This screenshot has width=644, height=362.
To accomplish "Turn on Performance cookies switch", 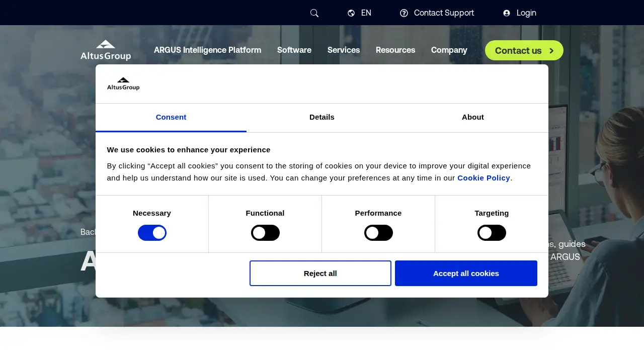I will click(378, 233).
